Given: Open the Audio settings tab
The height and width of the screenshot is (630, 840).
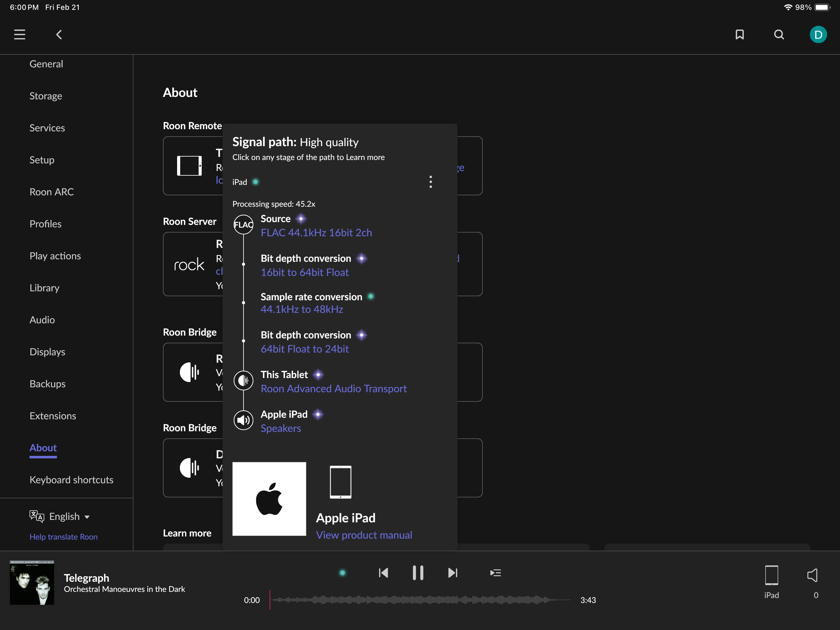Looking at the screenshot, I should (42, 320).
